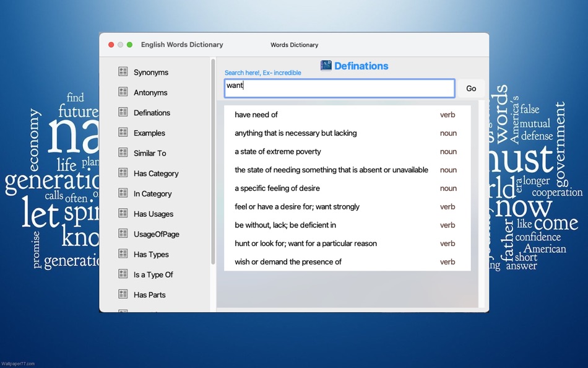Click the search field containing 'want'
Image resolution: width=588 pixels, height=368 pixels.
pyautogui.click(x=339, y=88)
